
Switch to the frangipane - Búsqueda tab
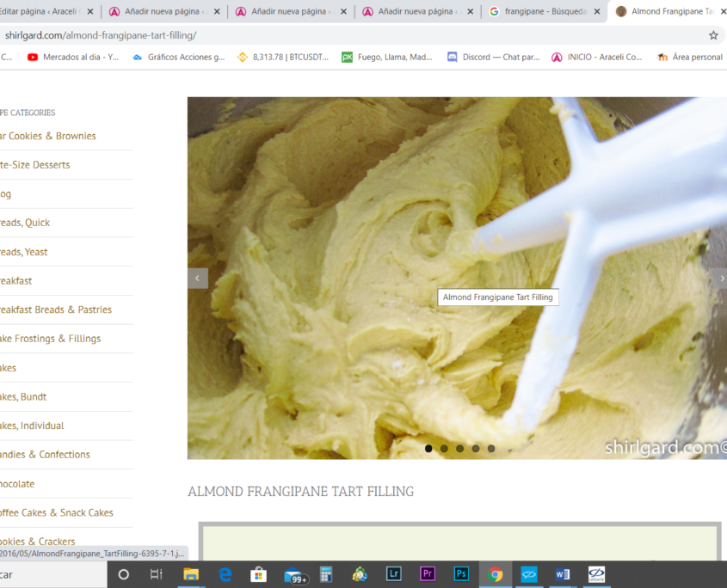(x=545, y=11)
